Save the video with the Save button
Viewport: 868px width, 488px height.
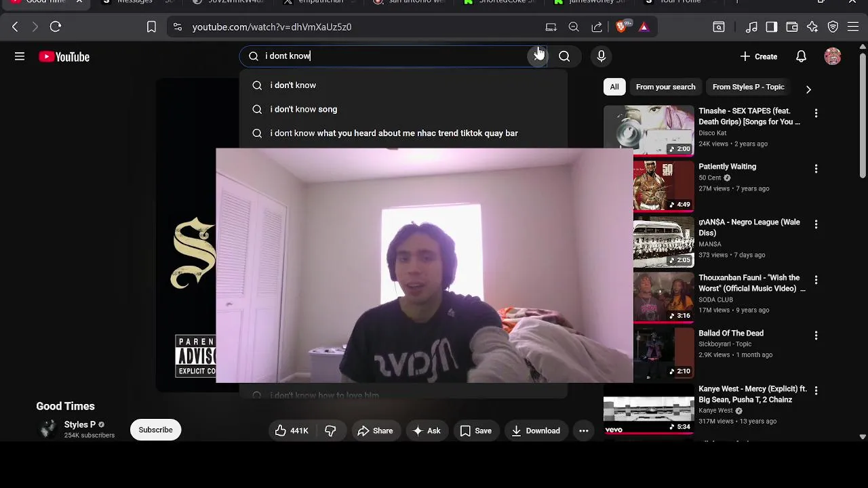click(x=475, y=430)
